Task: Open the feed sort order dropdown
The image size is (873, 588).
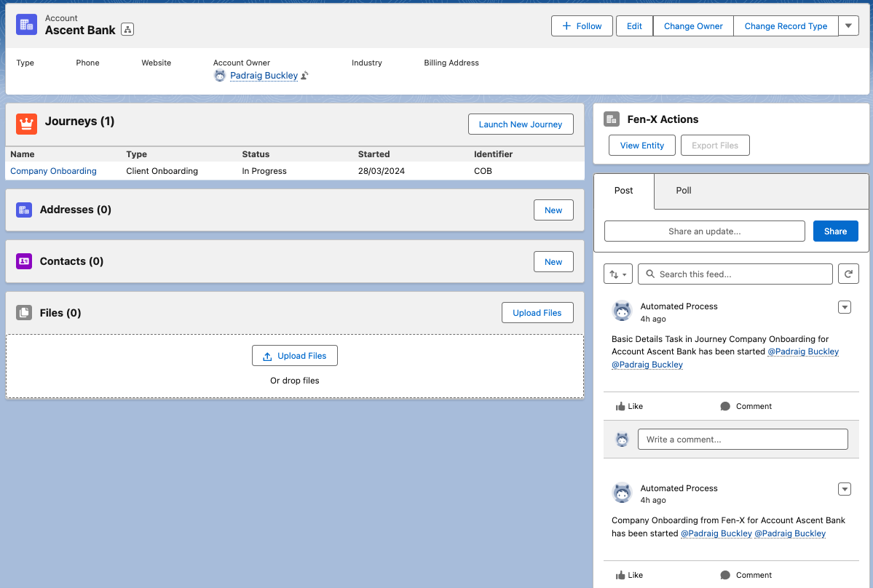Action: [x=618, y=274]
